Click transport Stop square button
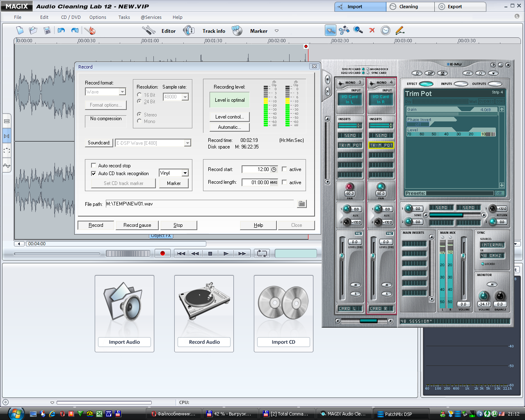525x420 pixels. [x=210, y=253]
